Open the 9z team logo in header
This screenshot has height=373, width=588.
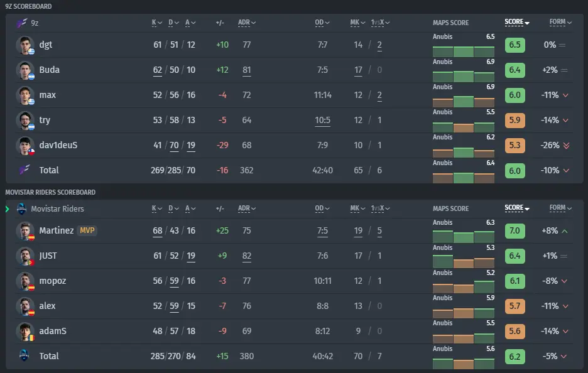coord(22,23)
